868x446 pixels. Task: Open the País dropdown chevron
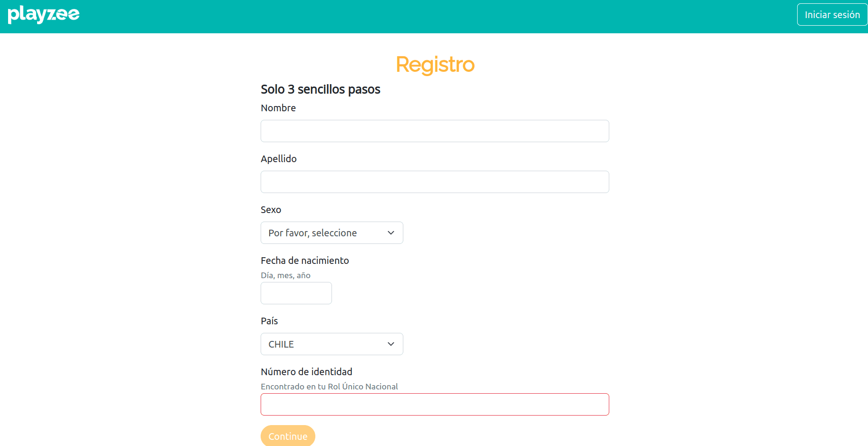click(x=390, y=344)
